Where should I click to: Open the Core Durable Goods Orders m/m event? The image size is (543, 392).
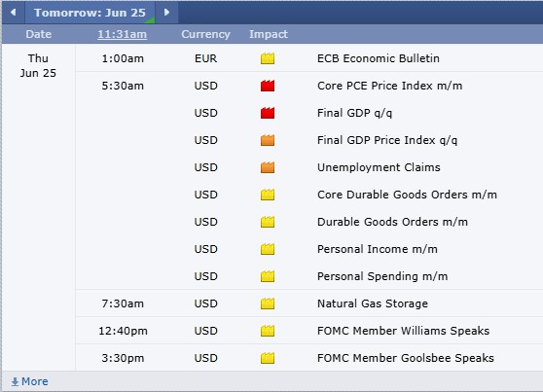pyautogui.click(x=407, y=195)
